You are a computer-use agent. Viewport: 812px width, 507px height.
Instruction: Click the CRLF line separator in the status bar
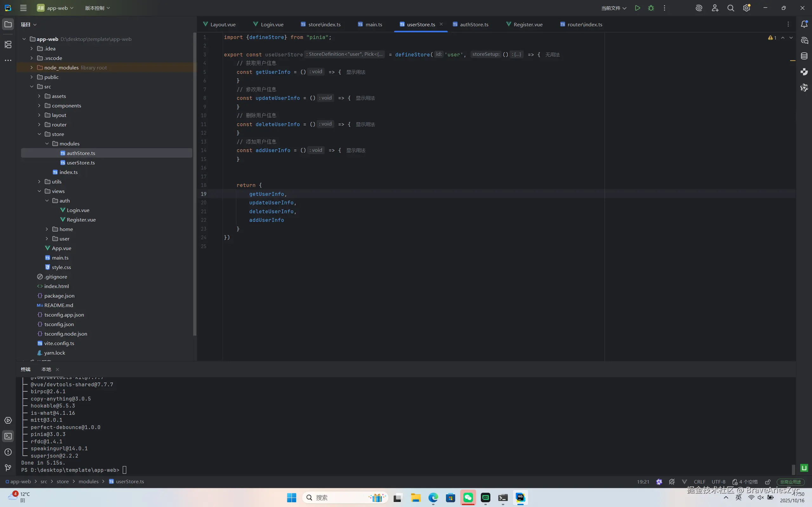(699, 482)
